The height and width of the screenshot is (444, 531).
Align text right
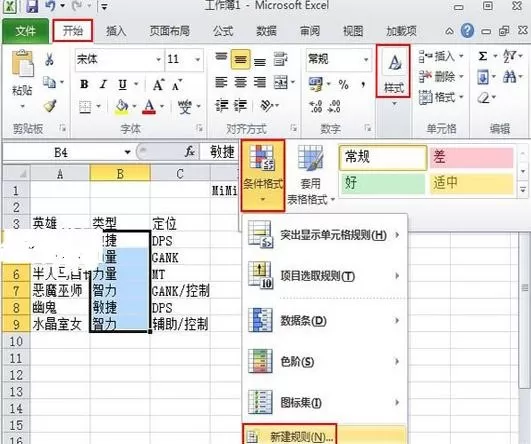(260, 82)
